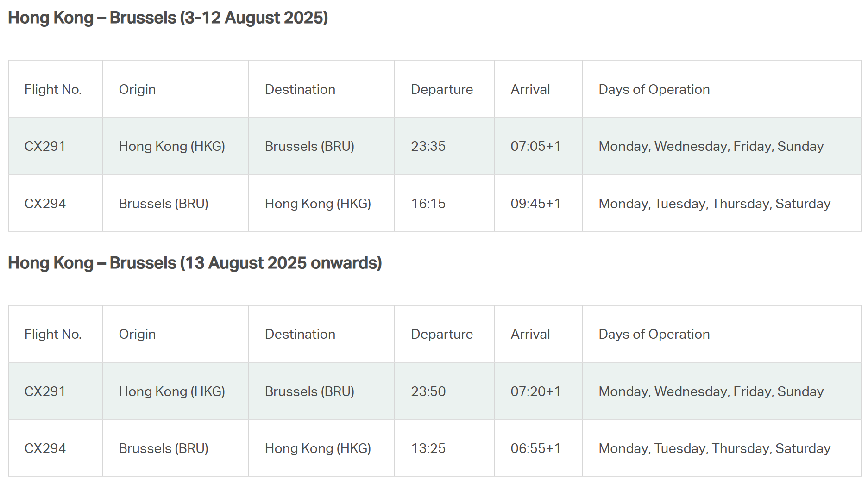Click Hong Kong (HKG) destination beside 13:25 departure
The height and width of the screenshot is (484, 868).
[318, 448]
